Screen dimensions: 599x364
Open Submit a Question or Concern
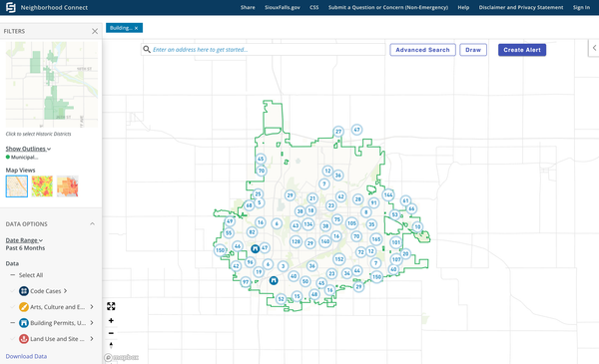(388, 7)
